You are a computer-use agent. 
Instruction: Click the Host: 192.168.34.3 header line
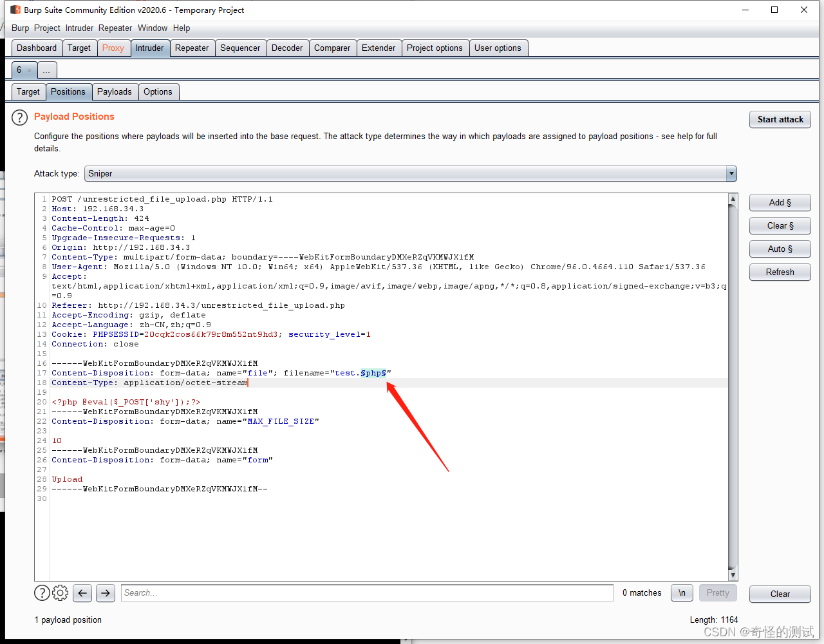(x=98, y=209)
